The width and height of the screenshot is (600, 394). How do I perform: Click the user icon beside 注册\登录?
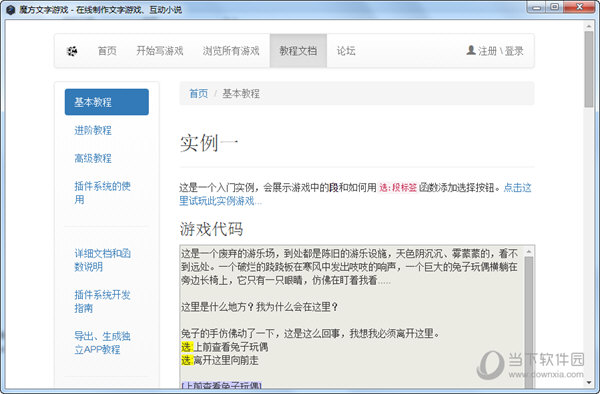471,50
